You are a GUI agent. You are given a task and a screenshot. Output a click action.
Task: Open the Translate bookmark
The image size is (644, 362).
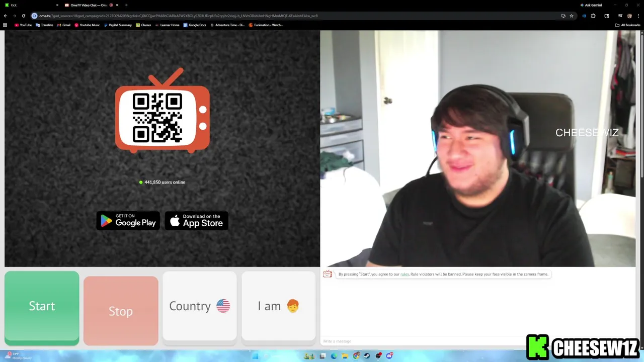[x=45, y=25]
